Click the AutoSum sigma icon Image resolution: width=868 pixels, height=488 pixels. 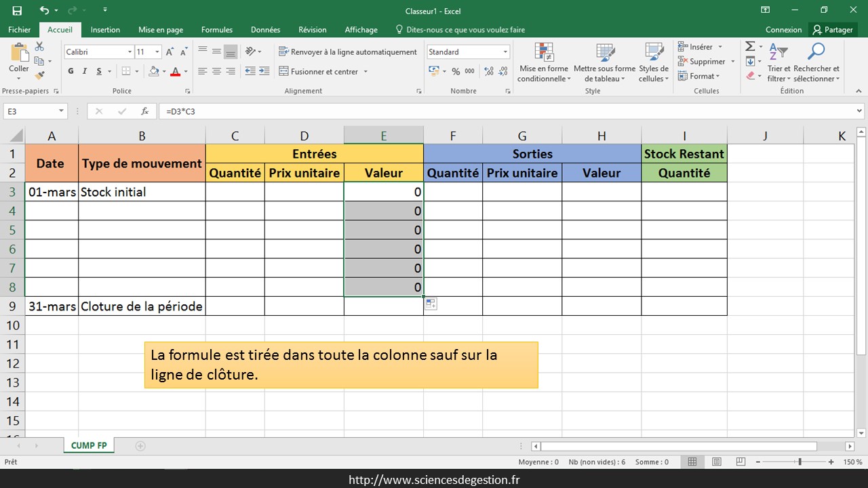point(750,46)
